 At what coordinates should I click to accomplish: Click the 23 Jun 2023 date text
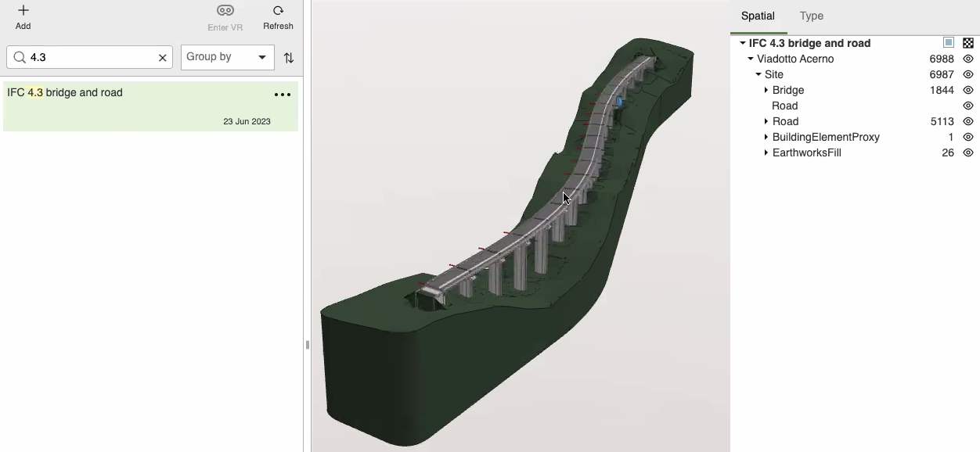pos(247,121)
